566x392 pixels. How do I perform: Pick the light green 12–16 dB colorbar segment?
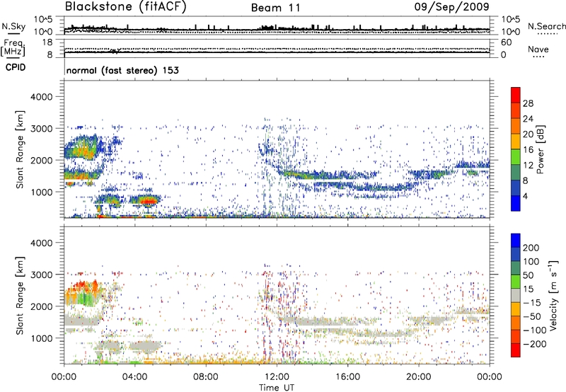[516, 157]
